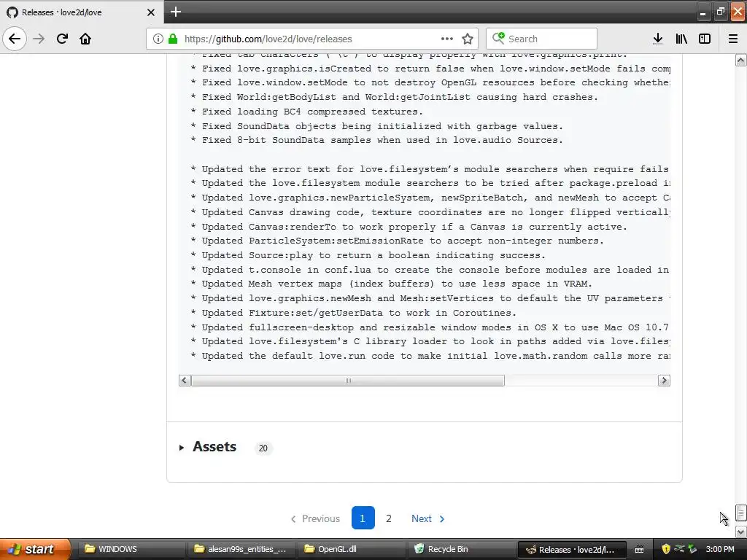Open a new browser tab
The image size is (747, 560).
coord(175,12)
